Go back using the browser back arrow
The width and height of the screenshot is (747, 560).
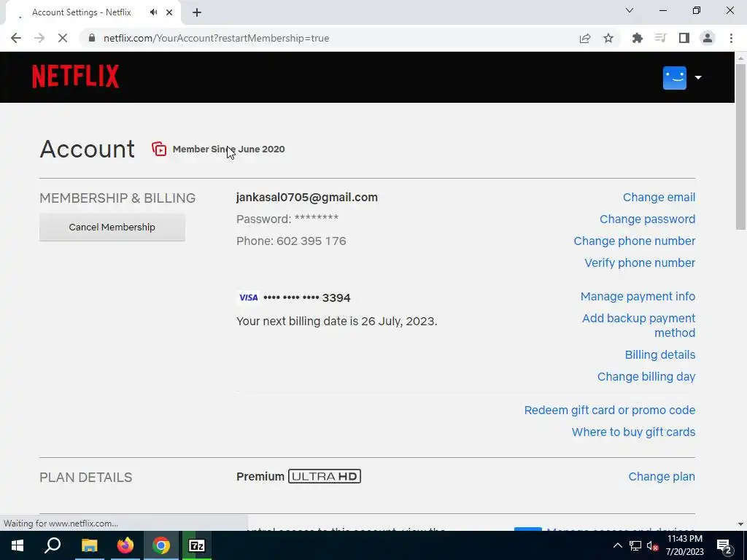(16, 38)
